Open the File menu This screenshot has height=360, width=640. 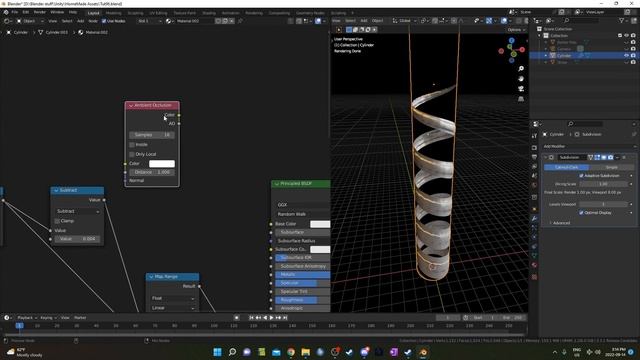tap(15, 12)
